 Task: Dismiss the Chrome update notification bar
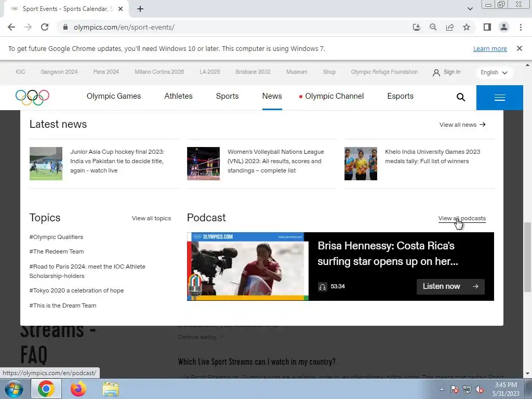pyautogui.click(x=519, y=48)
